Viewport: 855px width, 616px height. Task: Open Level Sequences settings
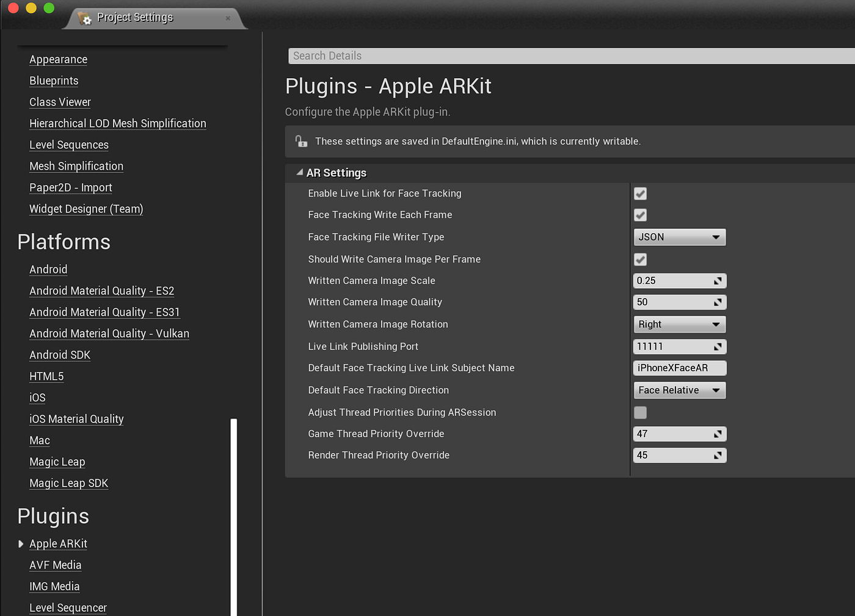[x=69, y=145]
